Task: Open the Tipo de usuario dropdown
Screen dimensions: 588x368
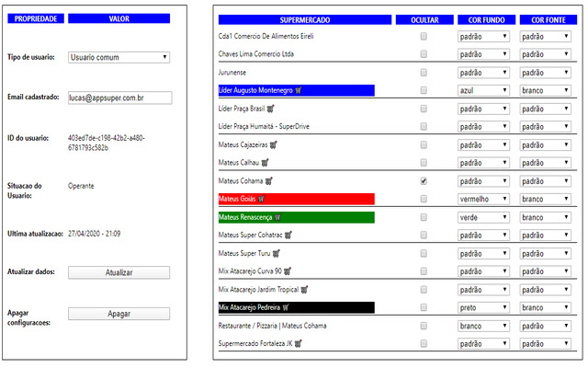Action: pos(119,57)
